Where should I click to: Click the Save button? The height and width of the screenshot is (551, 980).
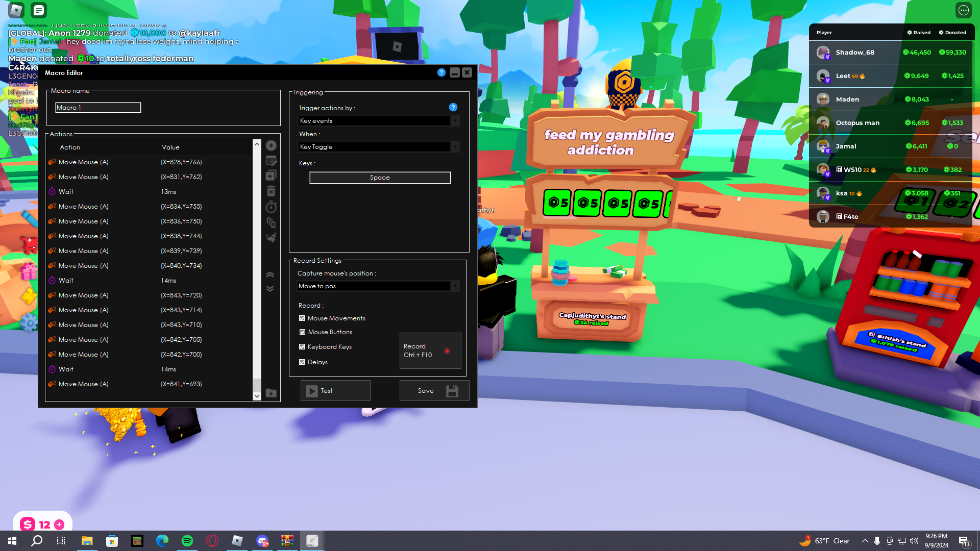(434, 391)
